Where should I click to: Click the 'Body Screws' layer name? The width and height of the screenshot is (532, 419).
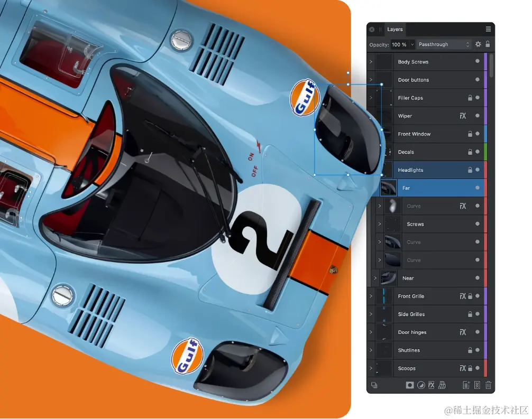413,62
